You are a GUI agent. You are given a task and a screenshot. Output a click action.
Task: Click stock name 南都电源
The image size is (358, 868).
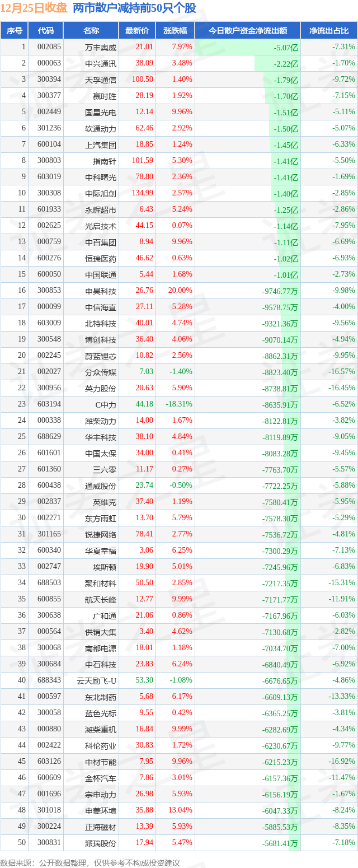(x=101, y=648)
